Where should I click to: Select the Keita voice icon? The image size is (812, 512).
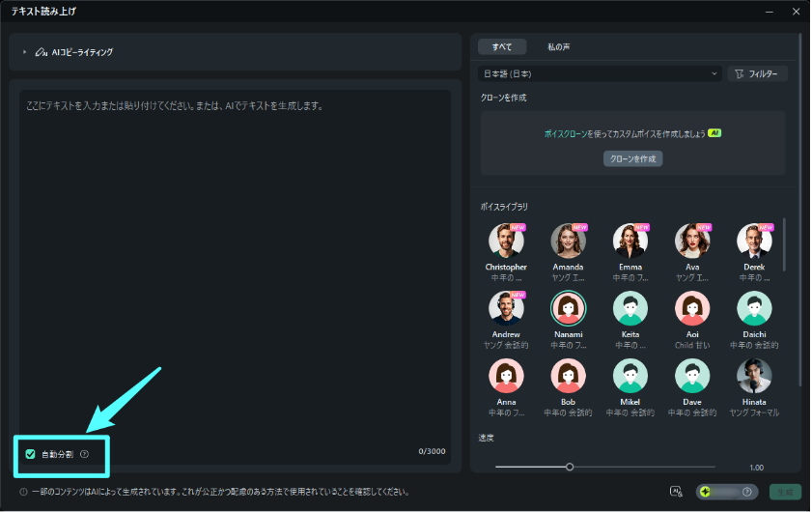coord(630,308)
